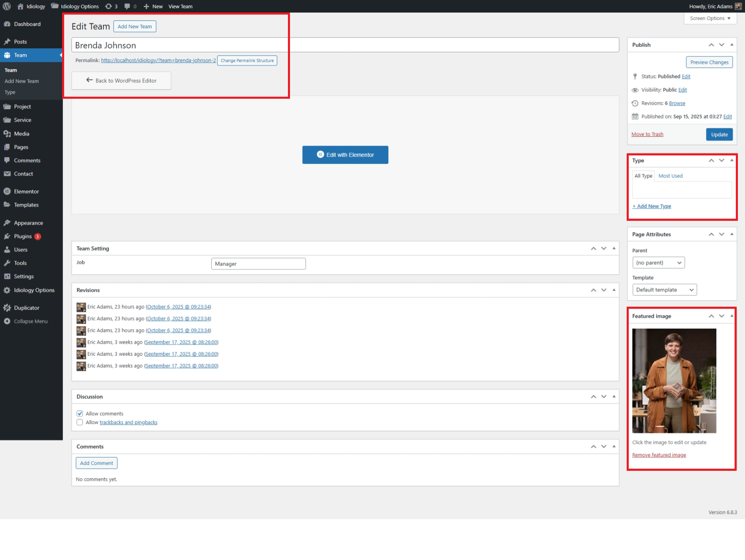Viewport: 745px width, 560px height.
Task: Click the WordPress logo in admin bar
Action: point(7,6)
